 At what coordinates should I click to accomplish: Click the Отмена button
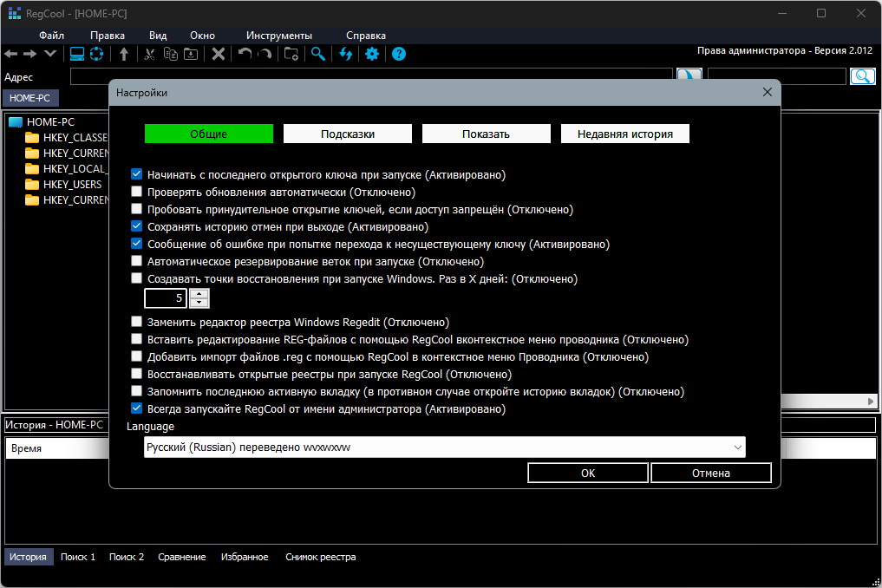[711, 474]
